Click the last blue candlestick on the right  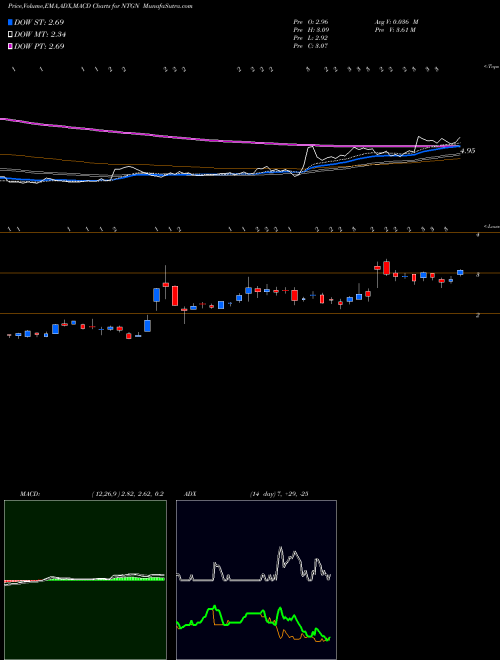point(460,272)
